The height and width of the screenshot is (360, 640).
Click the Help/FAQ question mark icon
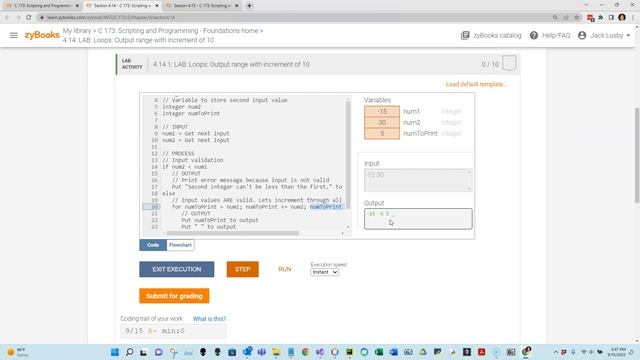click(x=533, y=36)
